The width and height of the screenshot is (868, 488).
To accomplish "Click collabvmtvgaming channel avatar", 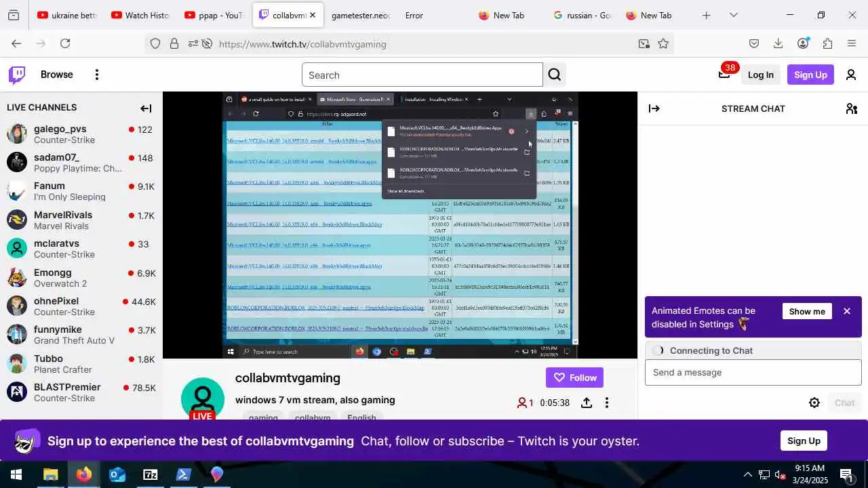I will [203, 398].
